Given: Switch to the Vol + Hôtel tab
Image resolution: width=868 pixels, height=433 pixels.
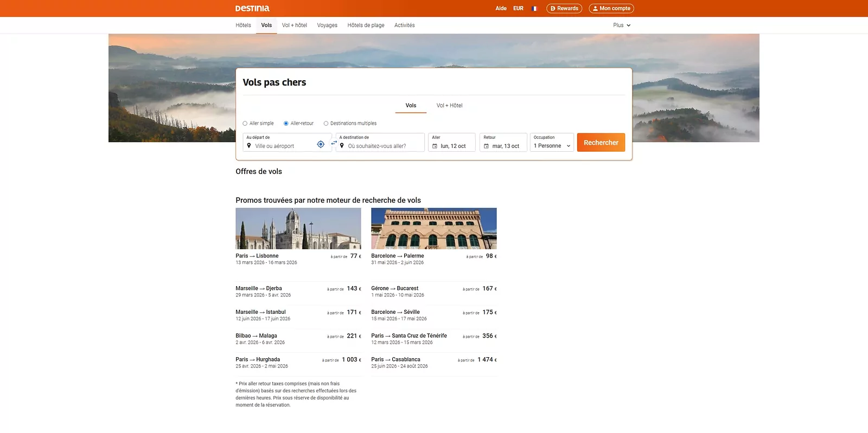Looking at the screenshot, I should [x=449, y=106].
